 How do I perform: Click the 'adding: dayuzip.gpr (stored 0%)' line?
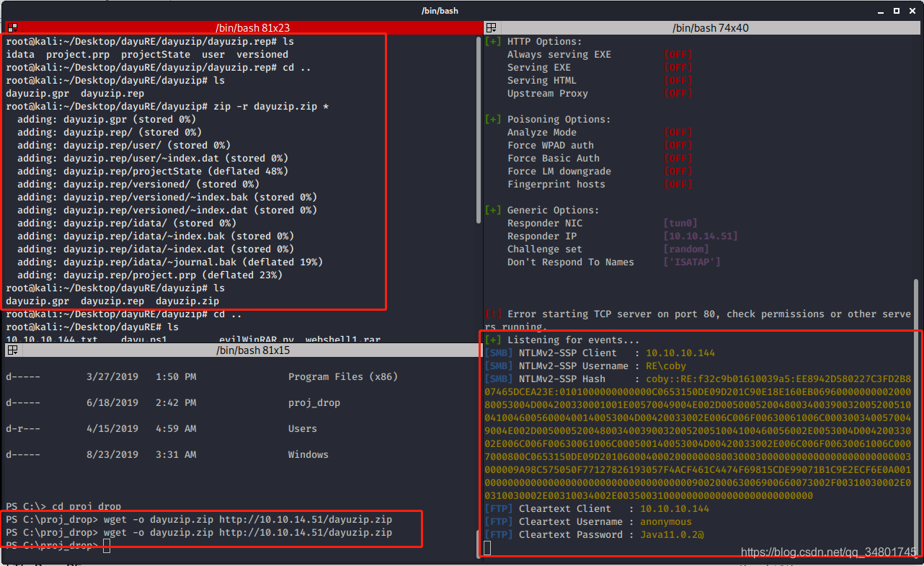107,120
